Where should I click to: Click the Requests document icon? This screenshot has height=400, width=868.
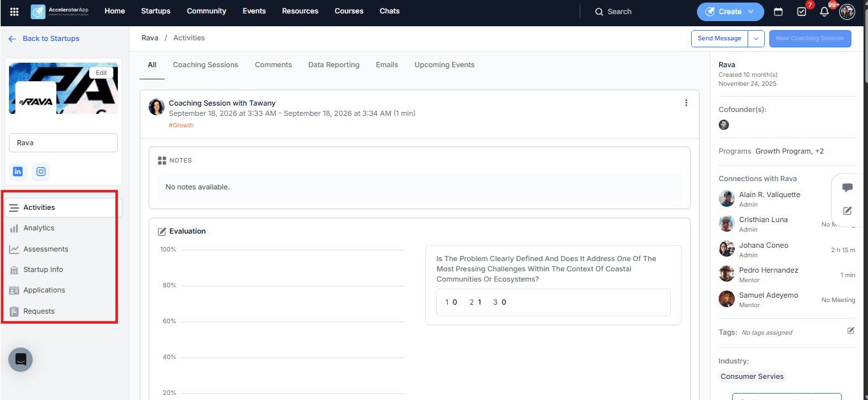[x=14, y=312]
